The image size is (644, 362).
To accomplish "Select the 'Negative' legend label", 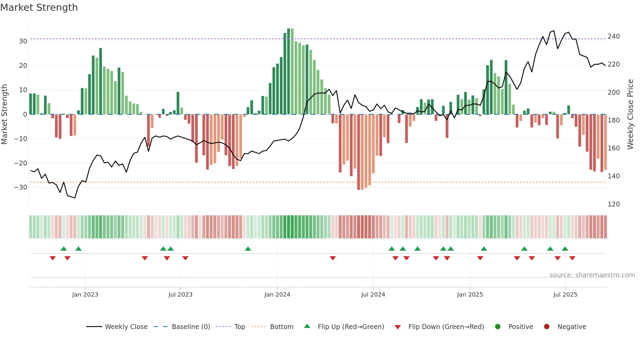I will (572, 327).
